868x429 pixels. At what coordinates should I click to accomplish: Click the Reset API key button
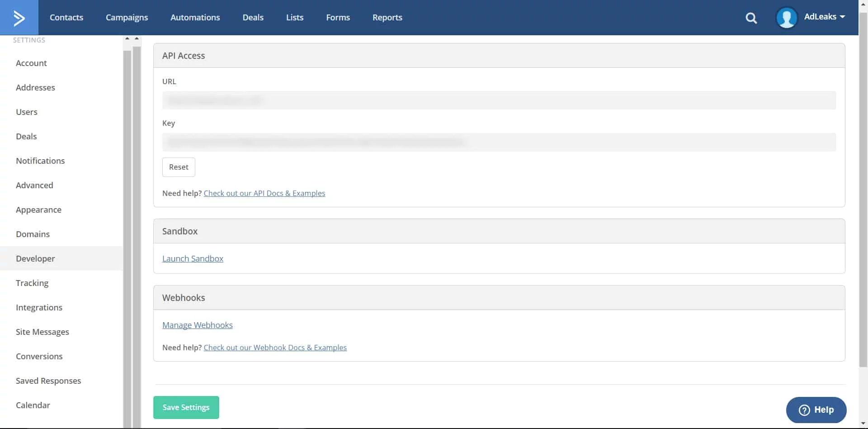point(179,167)
